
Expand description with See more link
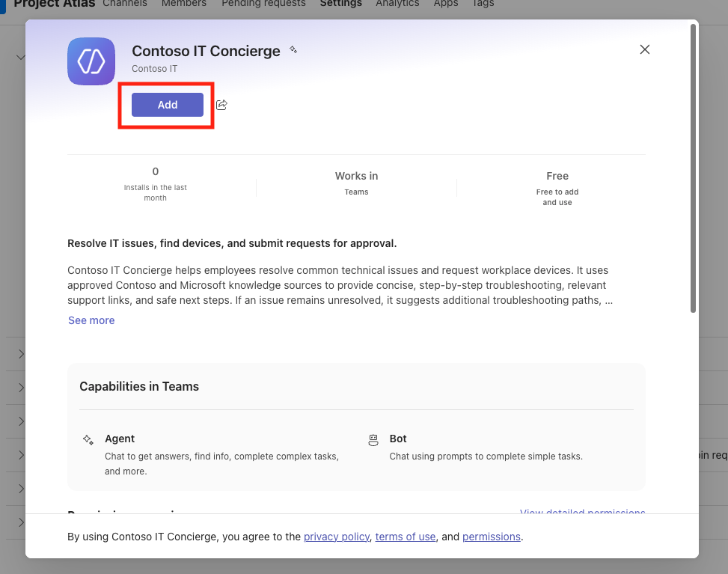point(91,320)
